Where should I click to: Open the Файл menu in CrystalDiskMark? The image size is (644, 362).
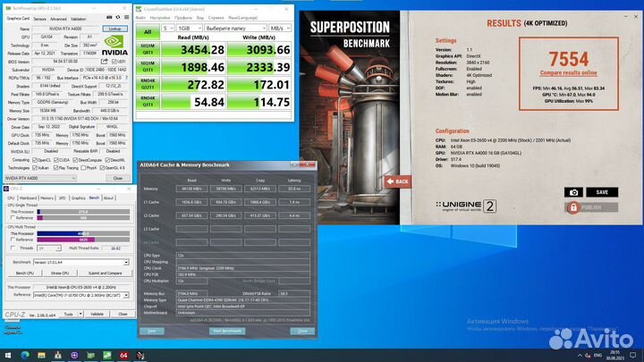pos(140,18)
